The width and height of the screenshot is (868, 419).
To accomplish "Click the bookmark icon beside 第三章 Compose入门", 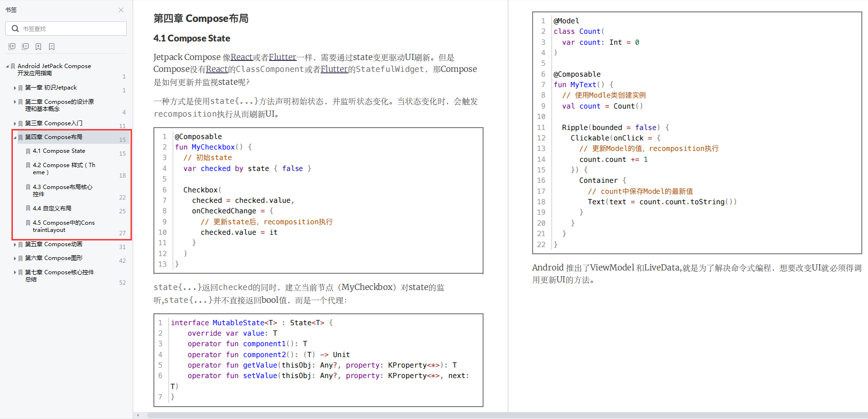I will pos(20,124).
